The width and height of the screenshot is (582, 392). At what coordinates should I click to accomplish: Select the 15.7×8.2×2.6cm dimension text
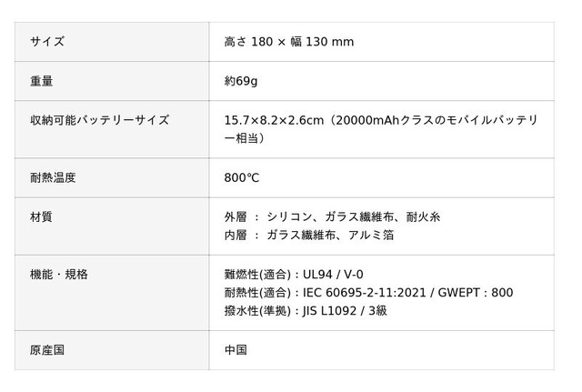[x=273, y=120]
